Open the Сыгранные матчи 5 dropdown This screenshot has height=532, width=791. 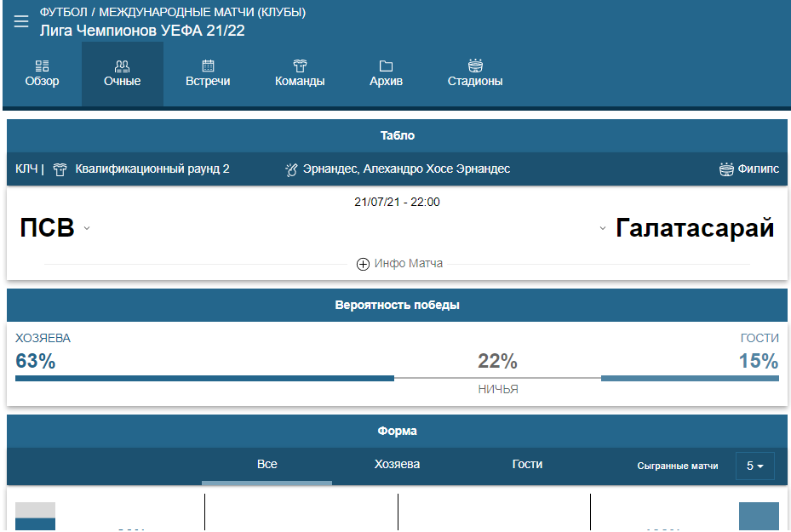point(754,466)
